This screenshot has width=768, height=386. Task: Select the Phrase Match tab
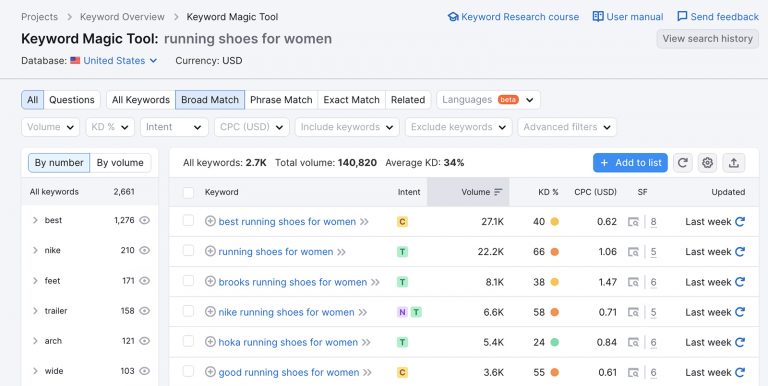click(281, 100)
